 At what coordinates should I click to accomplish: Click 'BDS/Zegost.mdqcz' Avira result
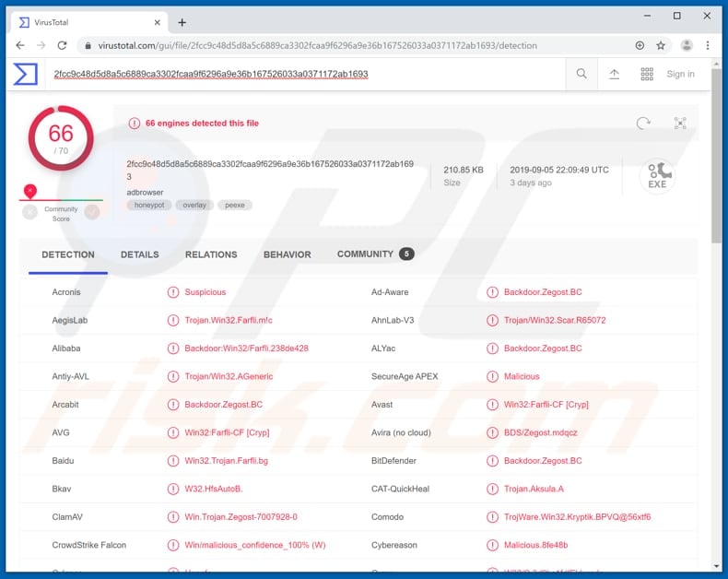[x=541, y=432]
